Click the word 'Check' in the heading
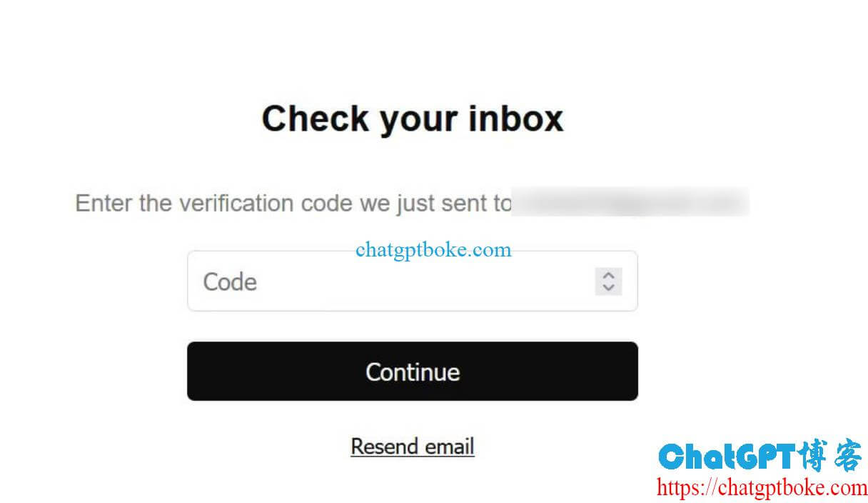The height and width of the screenshot is (503, 868). click(x=316, y=119)
